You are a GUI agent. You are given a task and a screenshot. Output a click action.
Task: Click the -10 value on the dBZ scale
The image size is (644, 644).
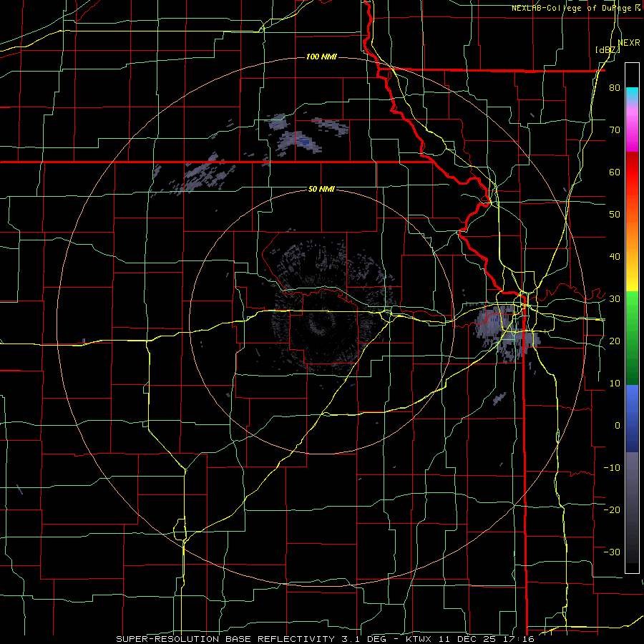pos(612,468)
